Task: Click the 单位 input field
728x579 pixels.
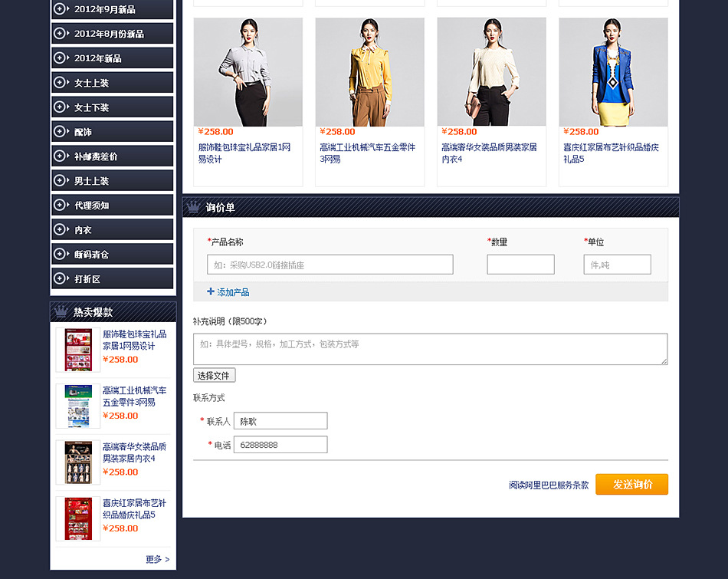Action: pyautogui.click(x=617, y=265)
